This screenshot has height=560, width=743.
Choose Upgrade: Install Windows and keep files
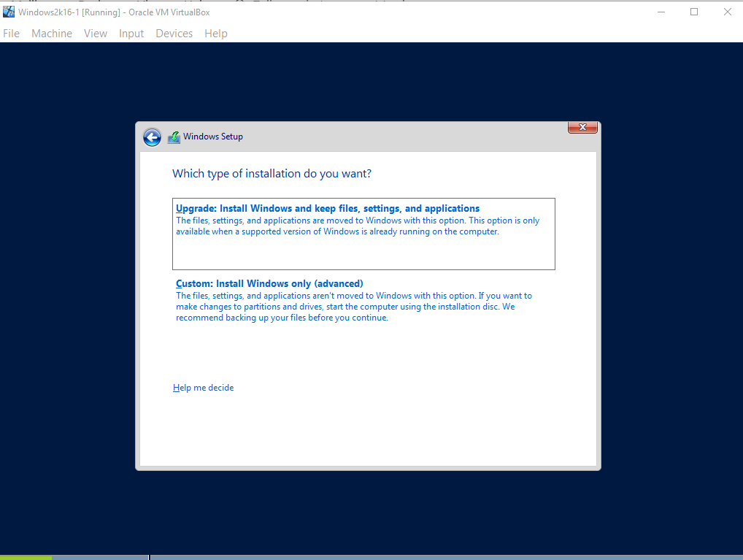[363, 234]
